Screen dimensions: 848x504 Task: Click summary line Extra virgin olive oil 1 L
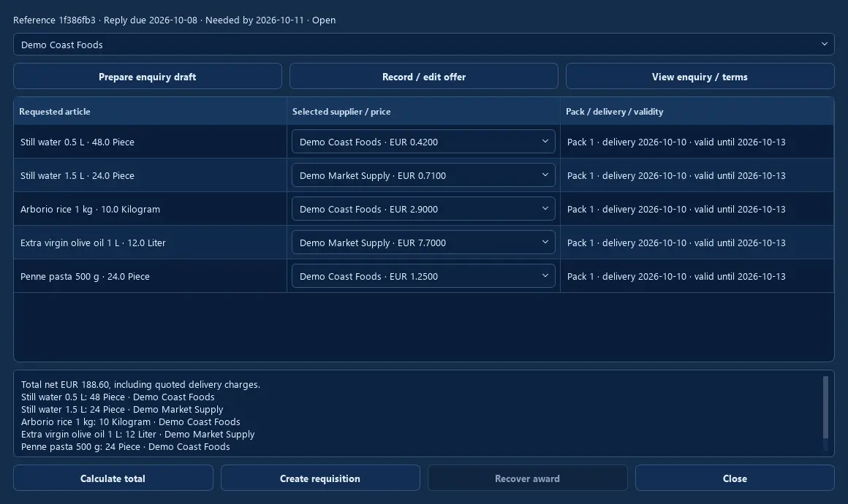coord(138,434)
